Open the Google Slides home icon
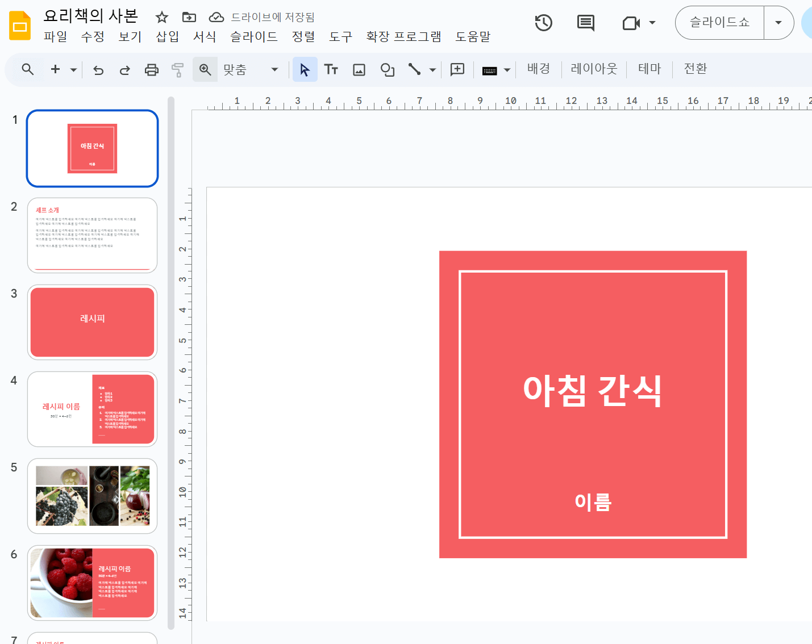Viewport: 812px width, 644px height. 20,26
